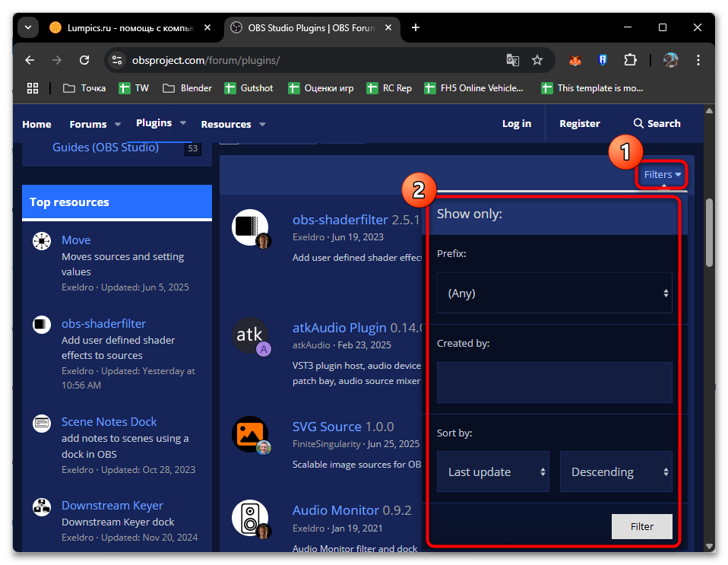The image size is (728, 565).
Task: Click the translate page icon in address bar
Action: click(513, 60)
